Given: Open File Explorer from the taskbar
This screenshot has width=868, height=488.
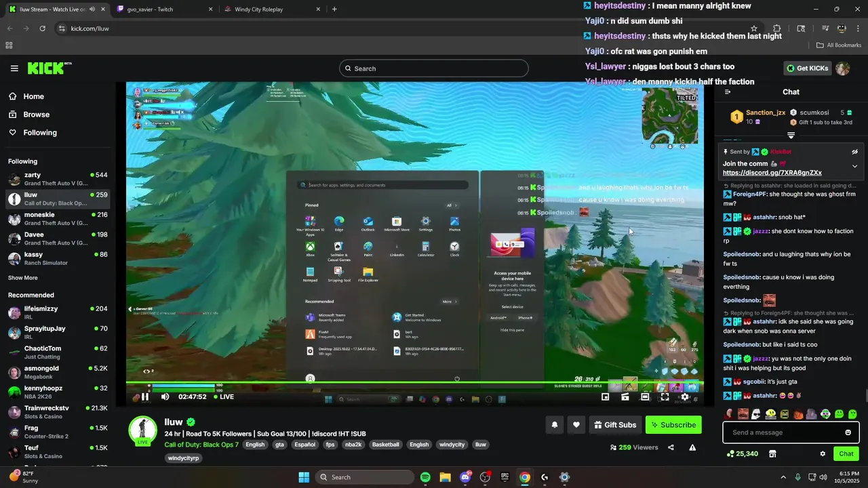Looking at the screenshot, I should click(445, 477).
